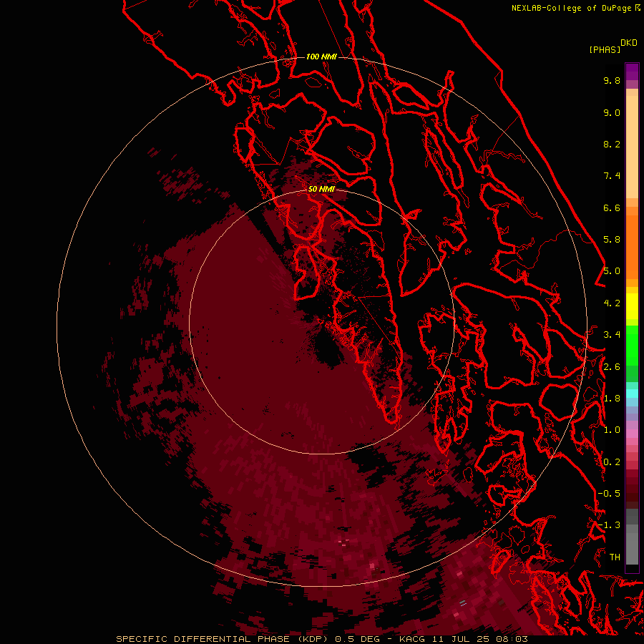644x644 pixels.
Task: Click the 1.0 legend value
Action: coord(612,430)
